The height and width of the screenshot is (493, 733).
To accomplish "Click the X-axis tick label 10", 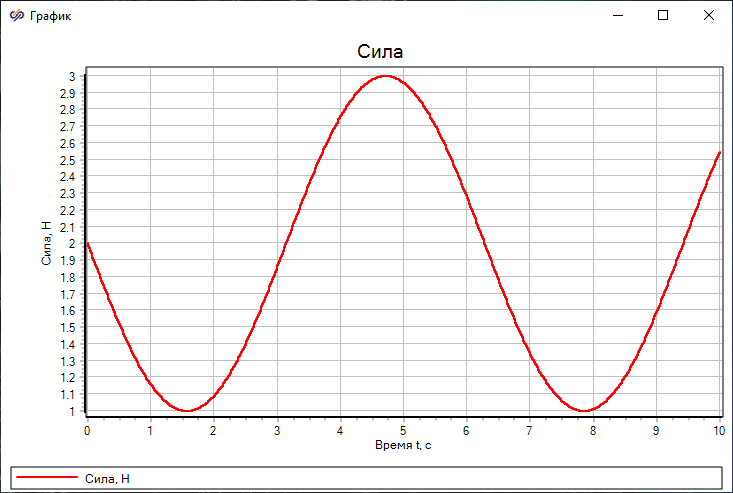I will coord(718,429).
